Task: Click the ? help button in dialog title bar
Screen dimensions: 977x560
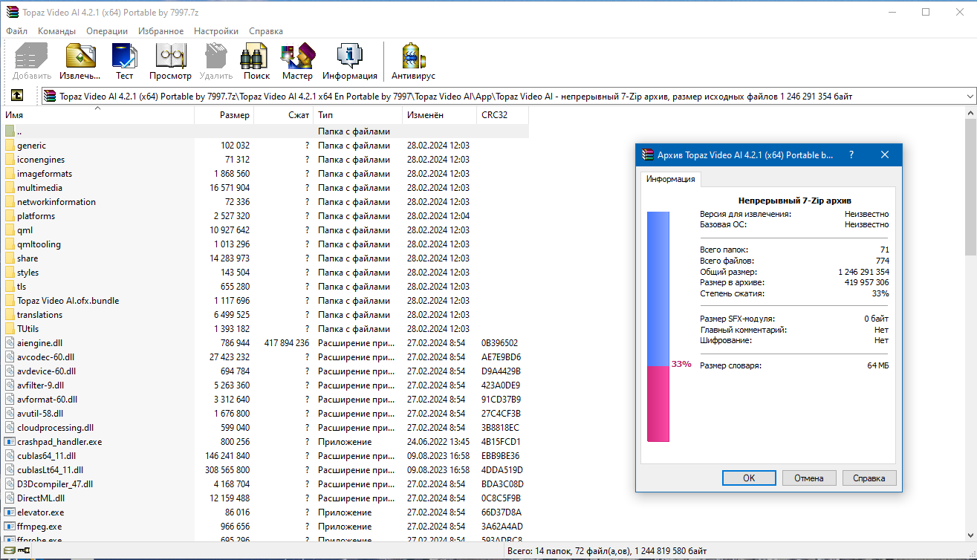Action: [x=851, y=155]
